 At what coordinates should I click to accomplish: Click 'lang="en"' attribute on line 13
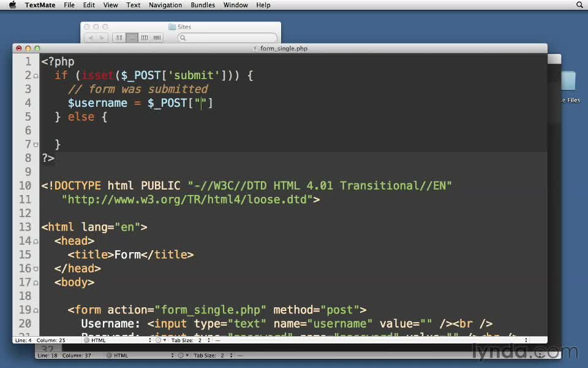point(111,227)
